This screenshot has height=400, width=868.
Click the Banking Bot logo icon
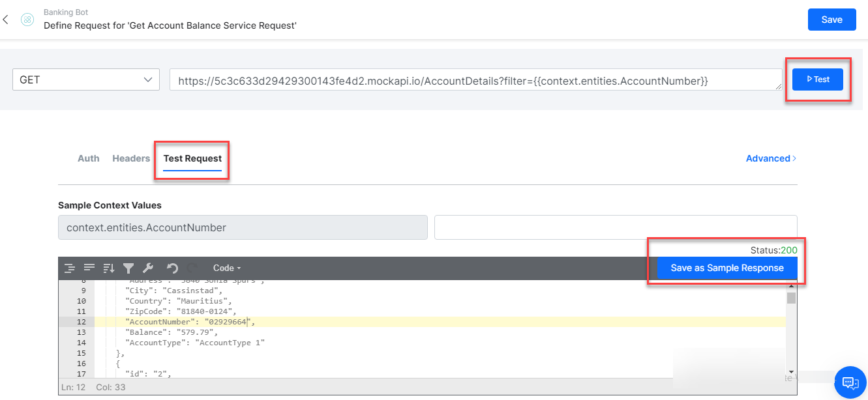pos(27,20)
